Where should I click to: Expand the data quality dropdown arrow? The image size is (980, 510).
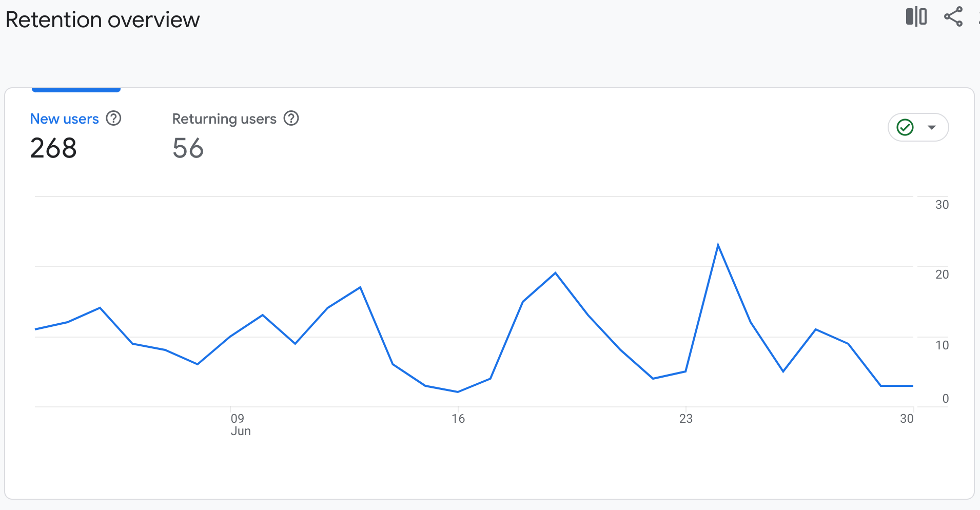(x=932, y=127)
